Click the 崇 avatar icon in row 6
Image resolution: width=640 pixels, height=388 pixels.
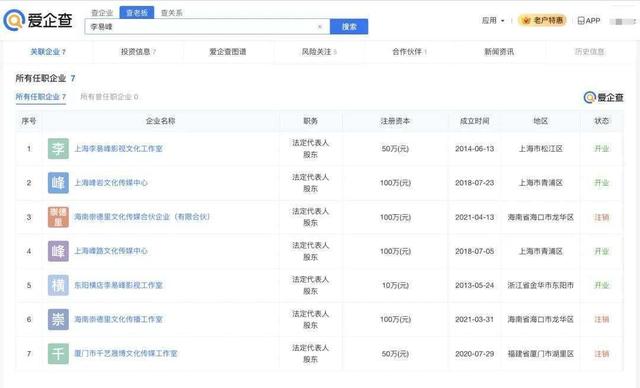(x=58, y=319)
